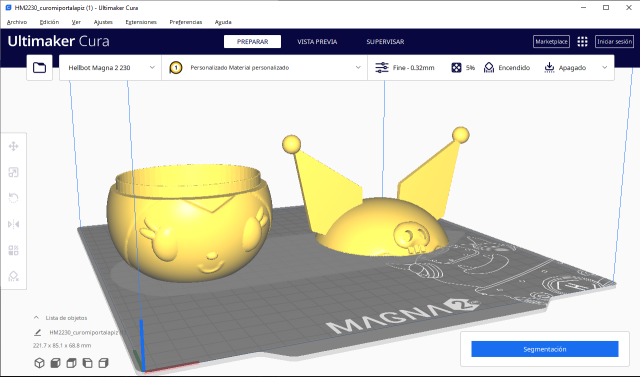This screenshot has height=377, width=640.
Task: Collapse the Lista de objetos list
Action: tap(36, 317)
